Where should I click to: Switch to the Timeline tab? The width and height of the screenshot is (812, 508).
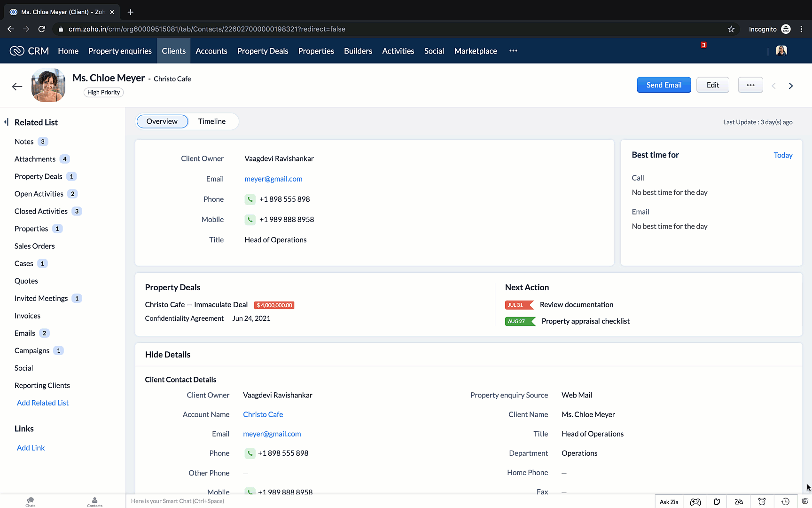[x=212, y=121]
